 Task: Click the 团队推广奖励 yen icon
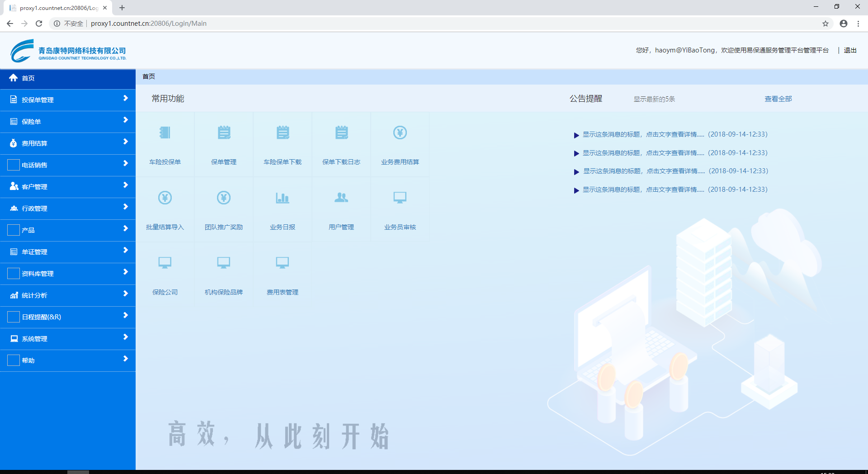224,198
